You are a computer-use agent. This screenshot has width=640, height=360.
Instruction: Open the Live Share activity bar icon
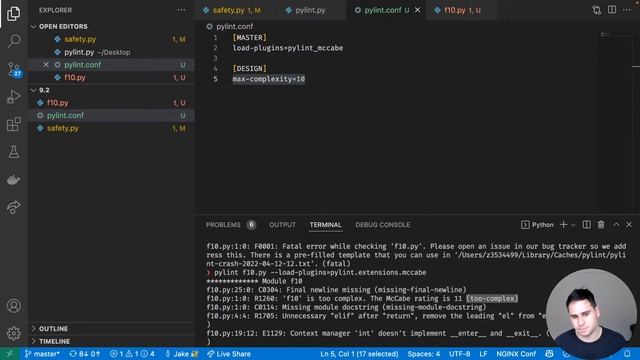[x=13, y=207]
